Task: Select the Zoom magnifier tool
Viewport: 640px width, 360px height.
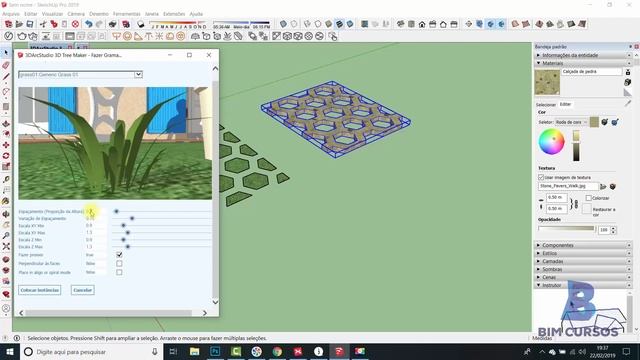Action: [x=6, y=236]
